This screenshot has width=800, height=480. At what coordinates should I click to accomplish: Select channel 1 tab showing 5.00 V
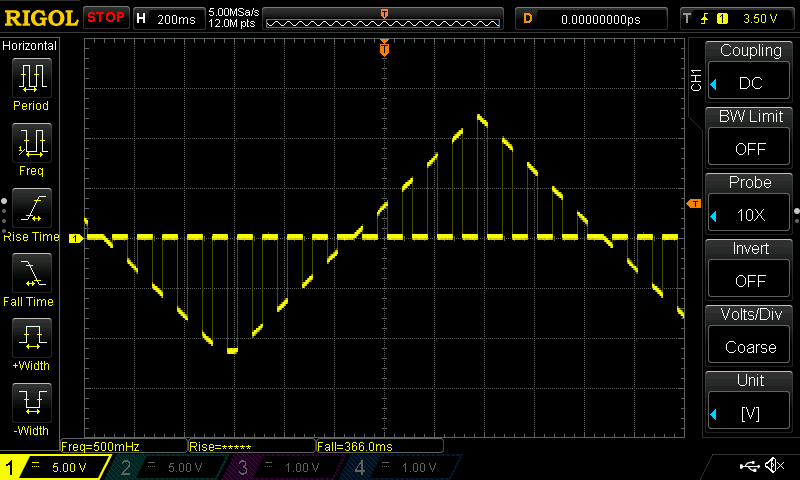54,467
